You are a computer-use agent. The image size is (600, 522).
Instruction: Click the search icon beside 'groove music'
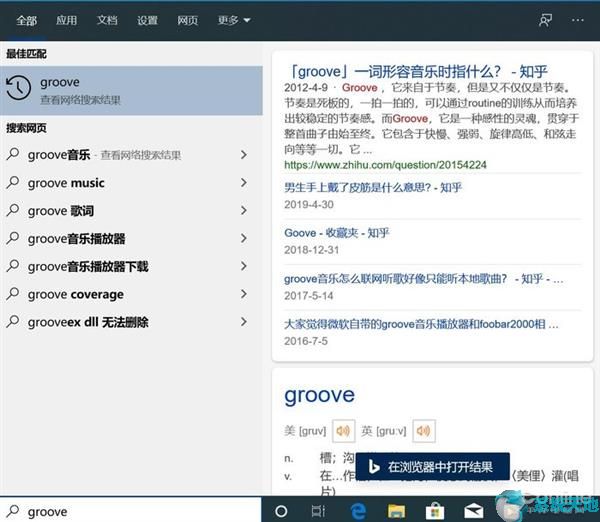pos(13,182)
